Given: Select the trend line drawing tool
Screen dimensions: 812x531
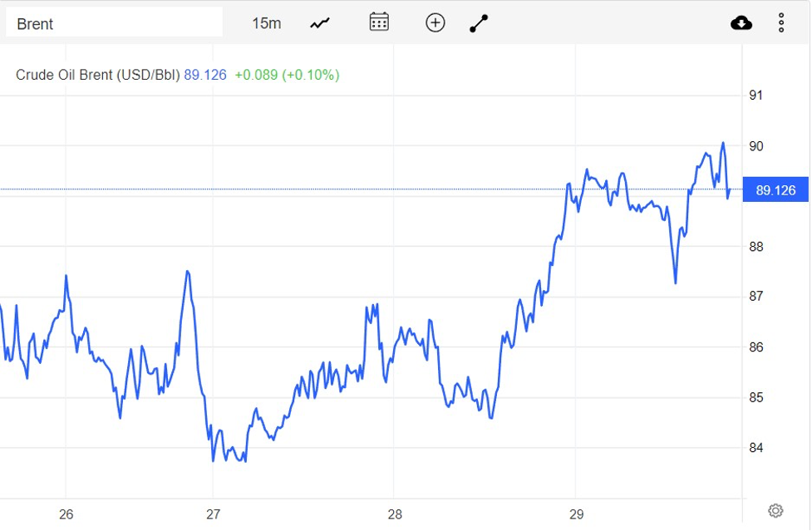Looking at the screenshot, I should [479, 23].
